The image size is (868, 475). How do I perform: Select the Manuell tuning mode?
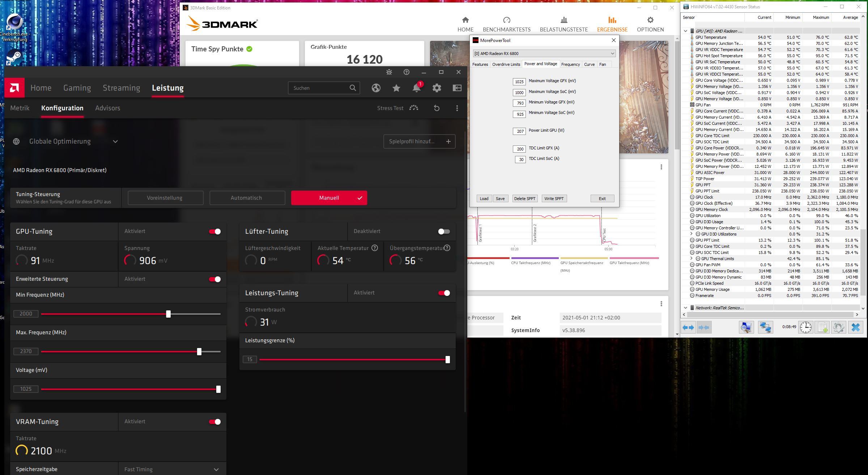pyautogui.click(x=329, y=198)
